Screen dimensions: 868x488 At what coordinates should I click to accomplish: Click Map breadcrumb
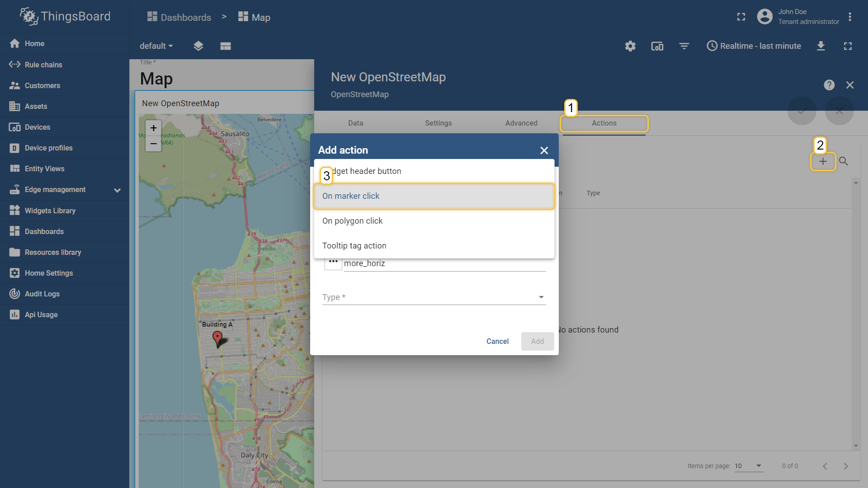coord(254,17)
